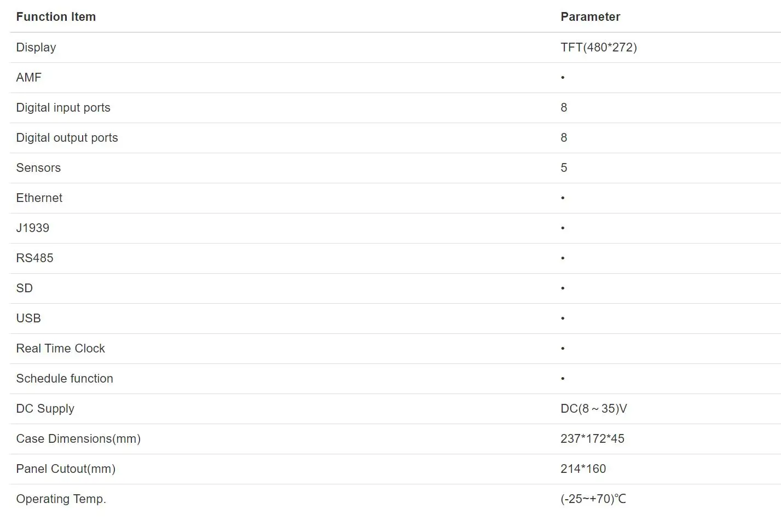Click the USB row label
This screenshot has height=532, width=781.
(x=28, y=319)
